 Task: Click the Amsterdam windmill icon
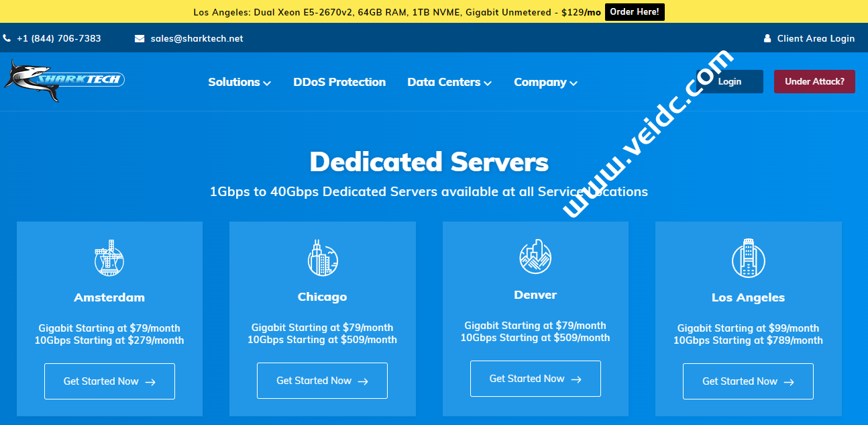(x=109, y=258)
